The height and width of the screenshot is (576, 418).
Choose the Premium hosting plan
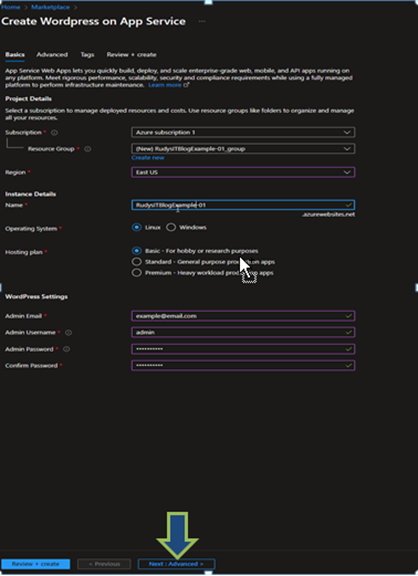pyautogui.click(x=137, y=273)
